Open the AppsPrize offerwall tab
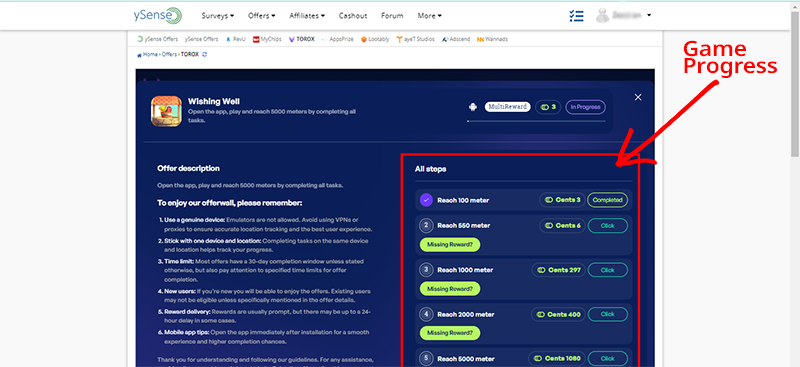Image resolution: width=800 pixels, height=367 pixels. coord(337,39)
